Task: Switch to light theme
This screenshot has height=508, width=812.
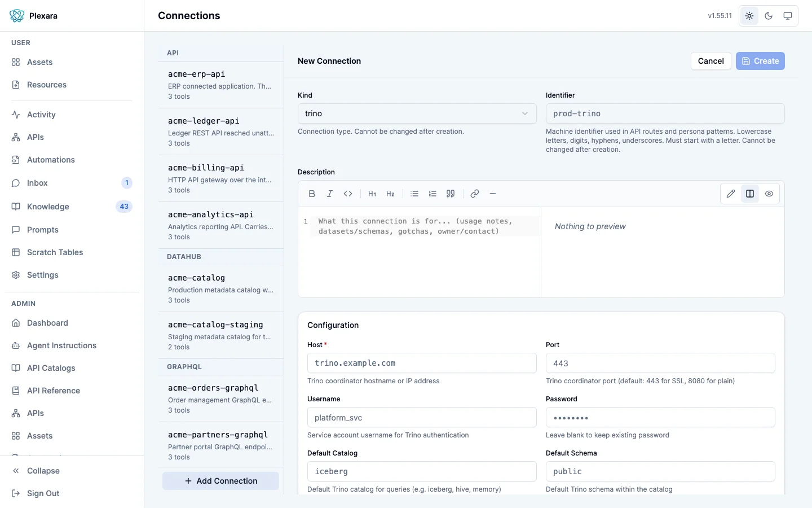Action: tap(749, 16)
